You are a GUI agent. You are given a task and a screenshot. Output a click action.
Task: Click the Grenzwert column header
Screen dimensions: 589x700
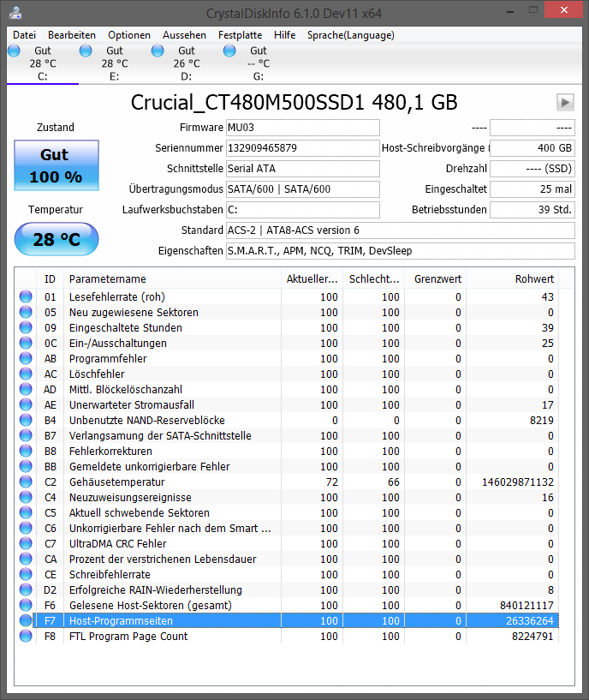(x=436, y=279)
